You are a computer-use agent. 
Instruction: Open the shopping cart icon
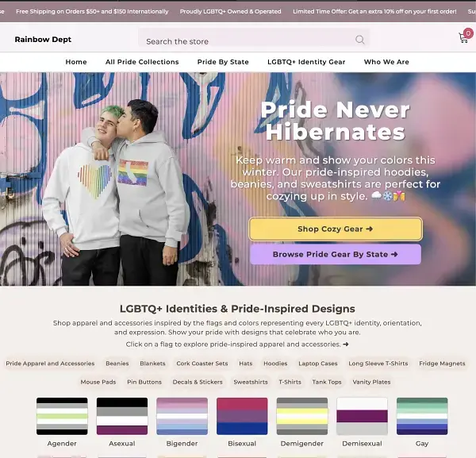(464, 37)
